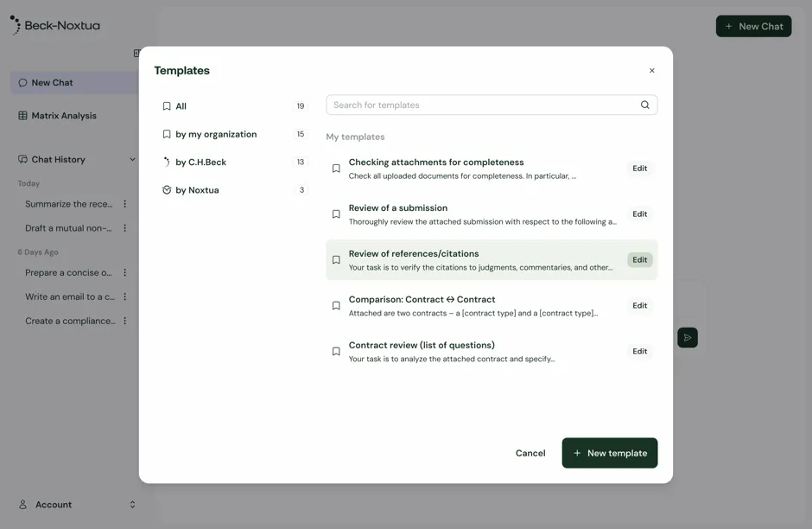Select the All templates category
The width and height of the screenshot is (812, 529).
point(235,106)
